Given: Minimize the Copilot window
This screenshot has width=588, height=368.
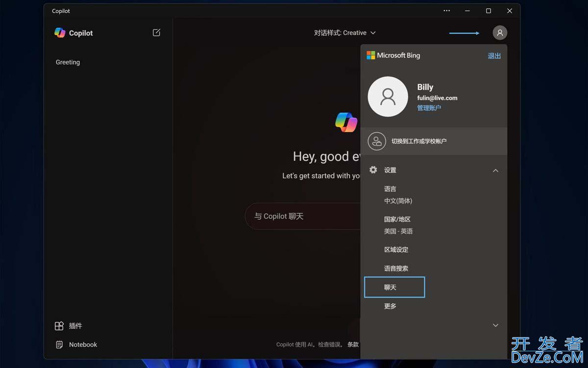Looking at the screenshot, I should (467, 11).
